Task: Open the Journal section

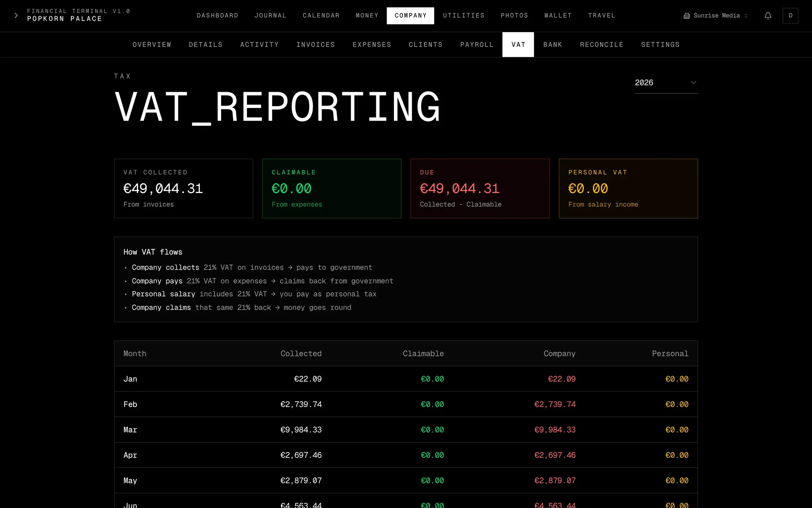Action: [x=270, y=16]
